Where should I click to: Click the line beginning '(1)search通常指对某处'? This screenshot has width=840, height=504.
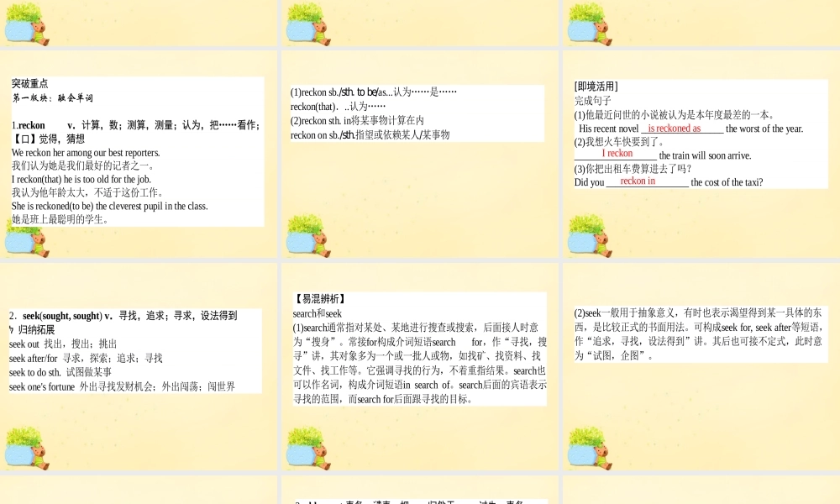click(x=416, y=328)
